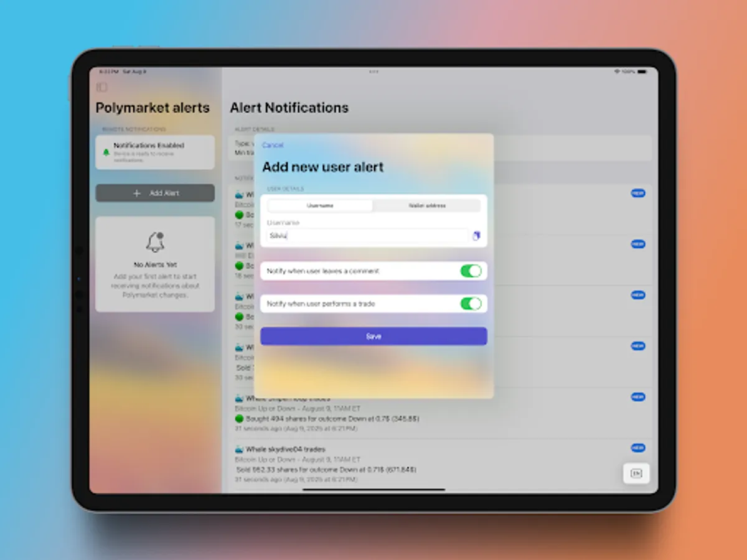Click the NEW badge on the topmost alert

[638, 193]
